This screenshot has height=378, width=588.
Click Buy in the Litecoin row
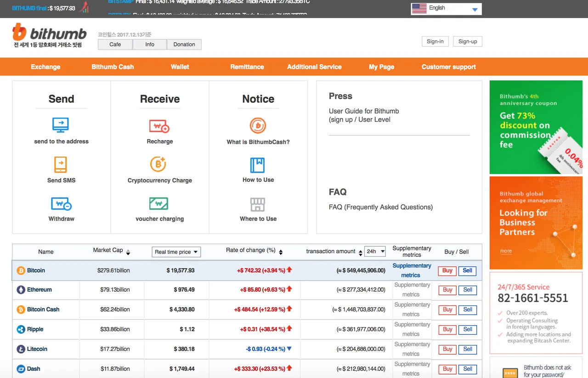(447, 350)
